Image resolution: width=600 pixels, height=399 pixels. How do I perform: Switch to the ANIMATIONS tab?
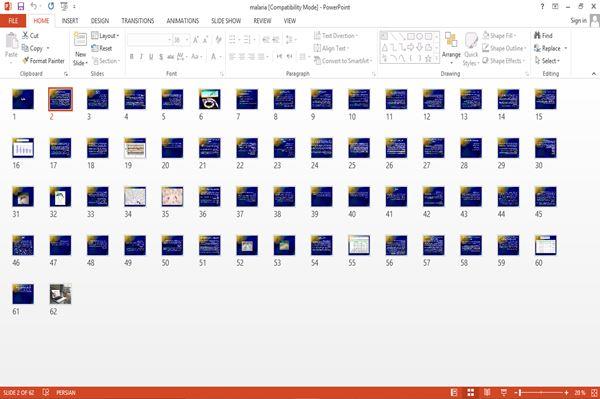[183, 21]
